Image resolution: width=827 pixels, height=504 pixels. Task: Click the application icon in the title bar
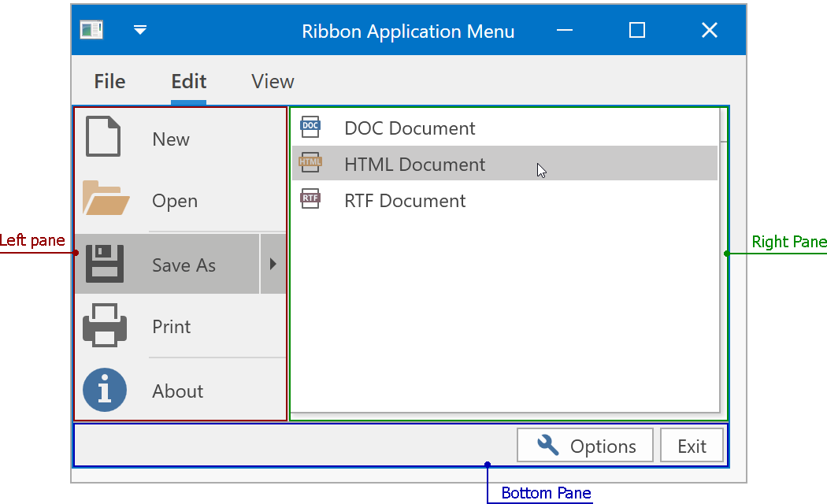point(91,30)
